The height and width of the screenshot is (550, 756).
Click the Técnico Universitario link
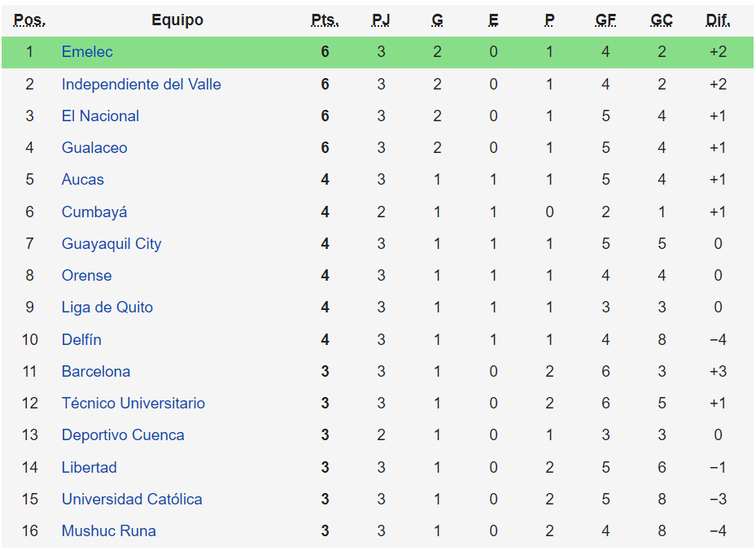coord(133,404)
